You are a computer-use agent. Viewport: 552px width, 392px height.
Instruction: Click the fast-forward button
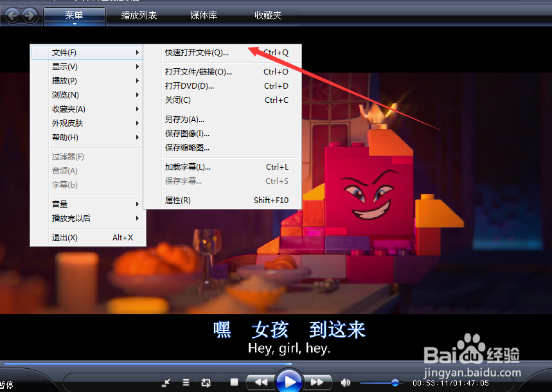point(317,382)
